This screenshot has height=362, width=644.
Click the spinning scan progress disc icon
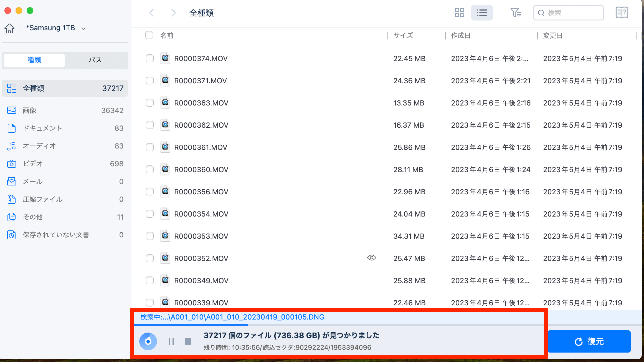point(148,341)
